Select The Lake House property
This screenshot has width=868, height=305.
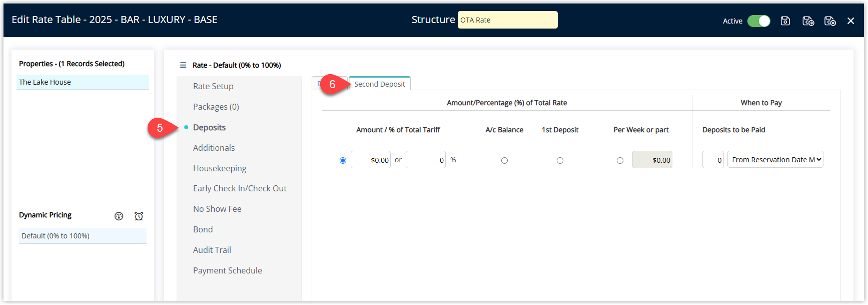pyautogui.click(x=83, y=82)
